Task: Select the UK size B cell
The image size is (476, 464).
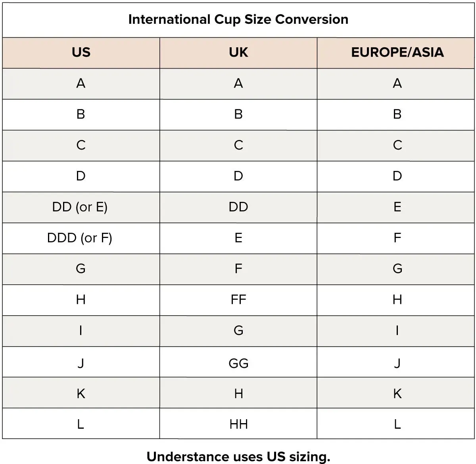Action: (238, 114)
